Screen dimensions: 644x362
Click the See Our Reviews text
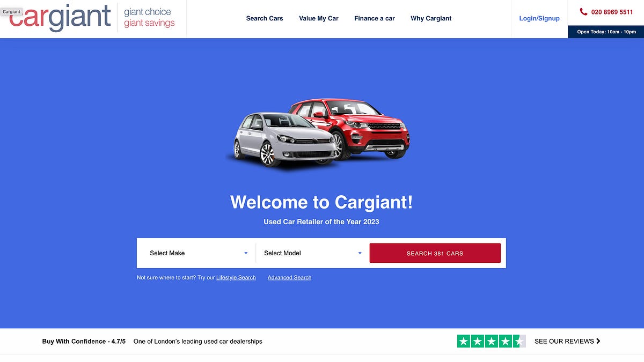564,341
